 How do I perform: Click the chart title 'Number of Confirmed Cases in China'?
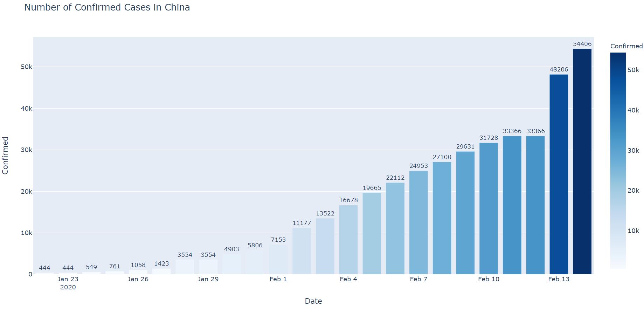click(x=107, y=7)
